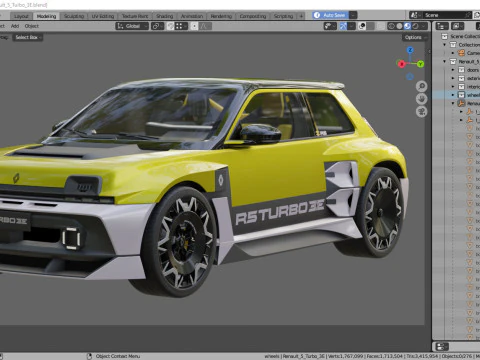Open the snap element dropdown
The height and width of the screenshot is (360, 480).
click(x=181, y=26)
